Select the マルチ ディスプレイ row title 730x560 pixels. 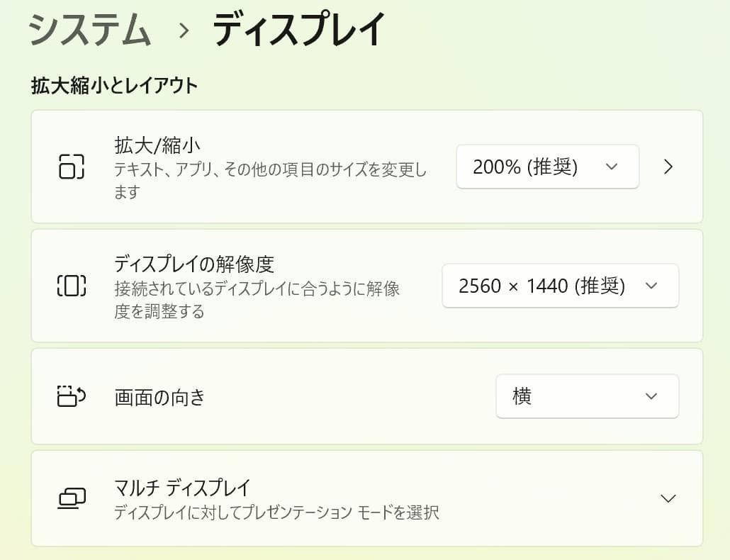click(182, 488)
